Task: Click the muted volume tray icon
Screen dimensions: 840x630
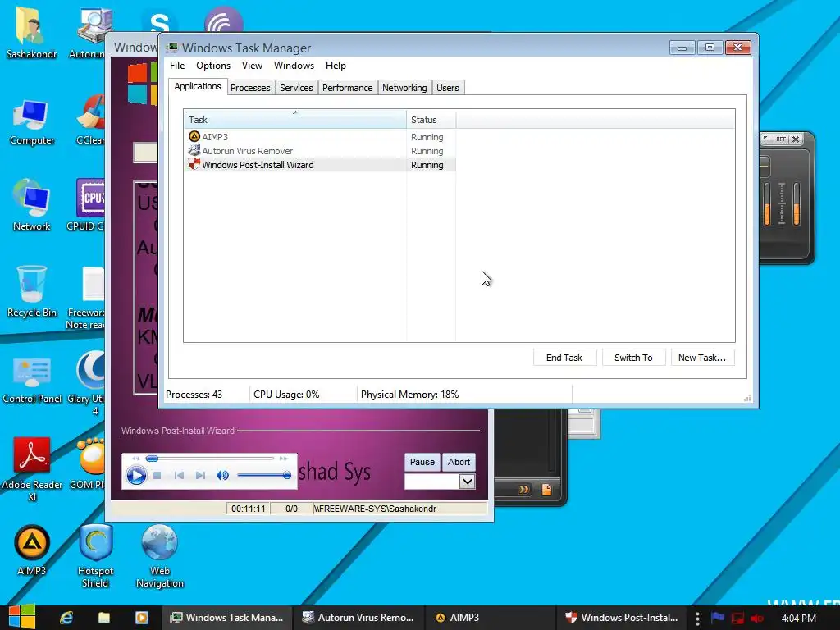Action: tap(757, 618)
